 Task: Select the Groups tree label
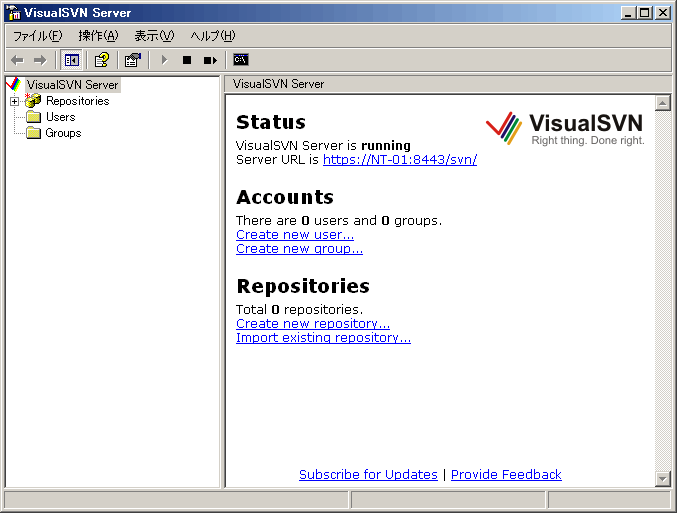(63, 133)
